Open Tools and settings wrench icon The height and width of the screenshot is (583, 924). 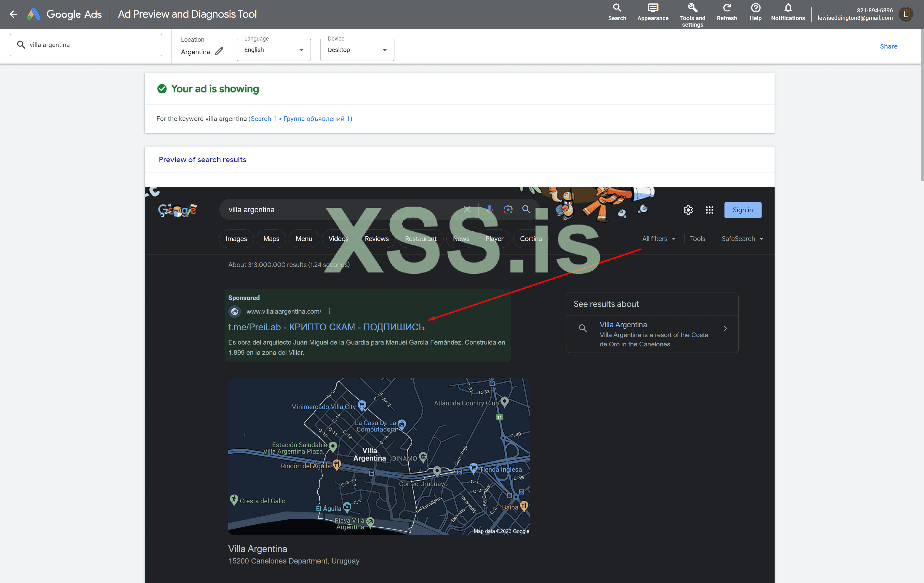[x=692, y=8]
